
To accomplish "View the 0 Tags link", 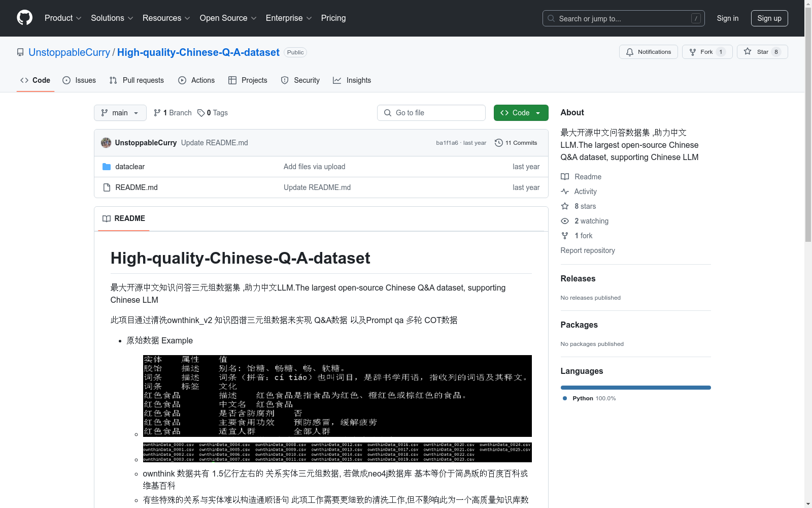I will 213,113.
